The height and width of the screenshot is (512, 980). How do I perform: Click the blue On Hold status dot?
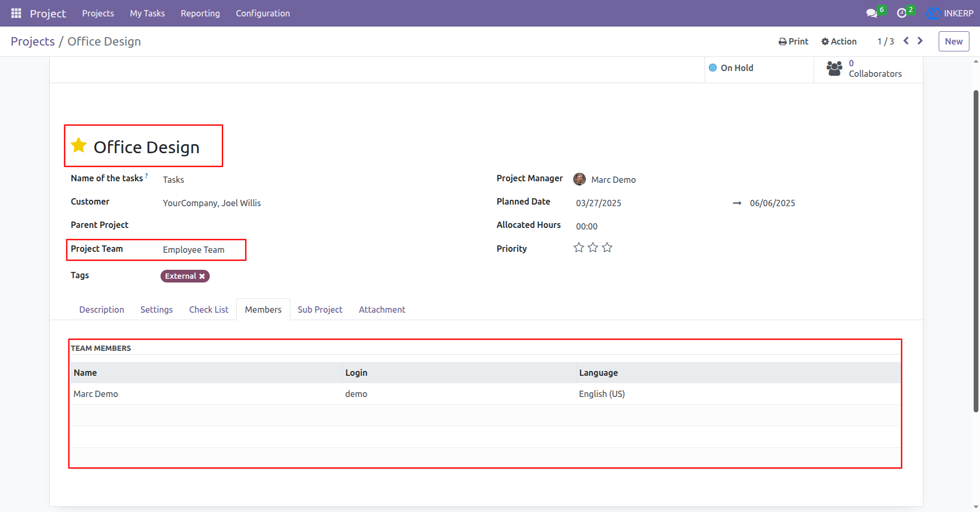713,68
